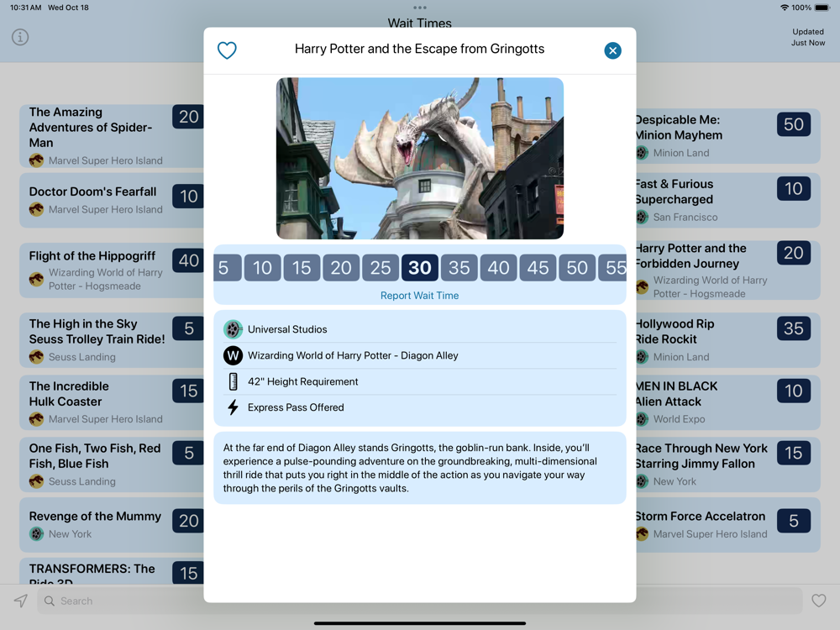Tap Flight of the Hippogriff 40 badge

(188, 260)
